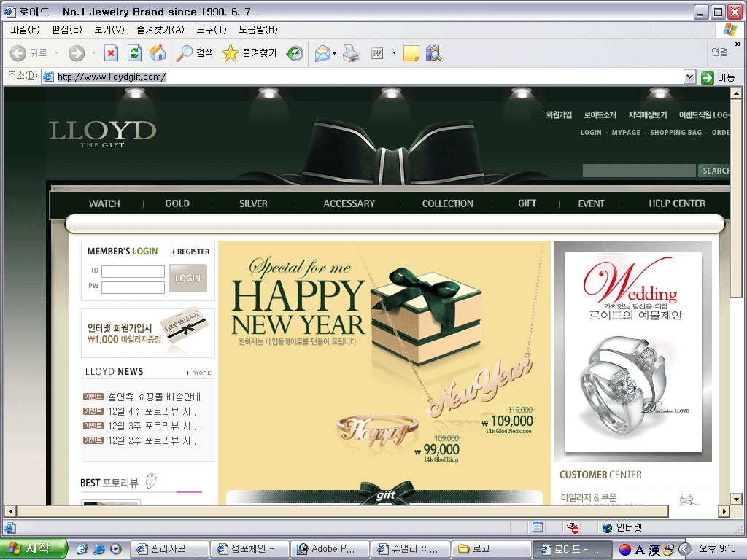Click the Korean flag language tray icon
The image size is (747, 560).
click(625, 550)
